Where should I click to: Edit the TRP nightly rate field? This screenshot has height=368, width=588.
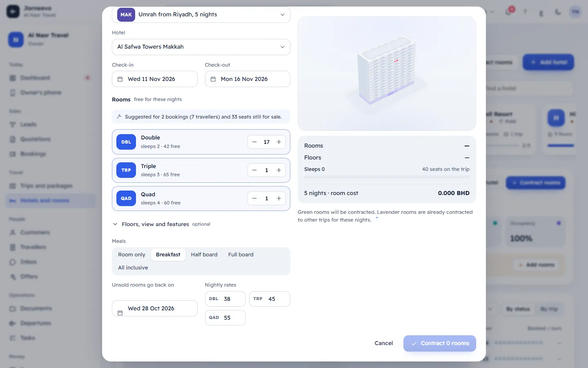[x=269, y=299]
